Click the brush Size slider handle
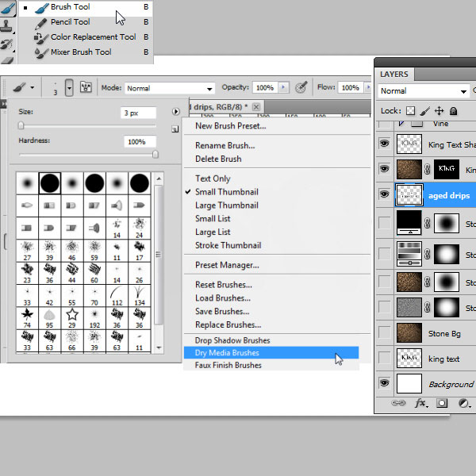 21,125
